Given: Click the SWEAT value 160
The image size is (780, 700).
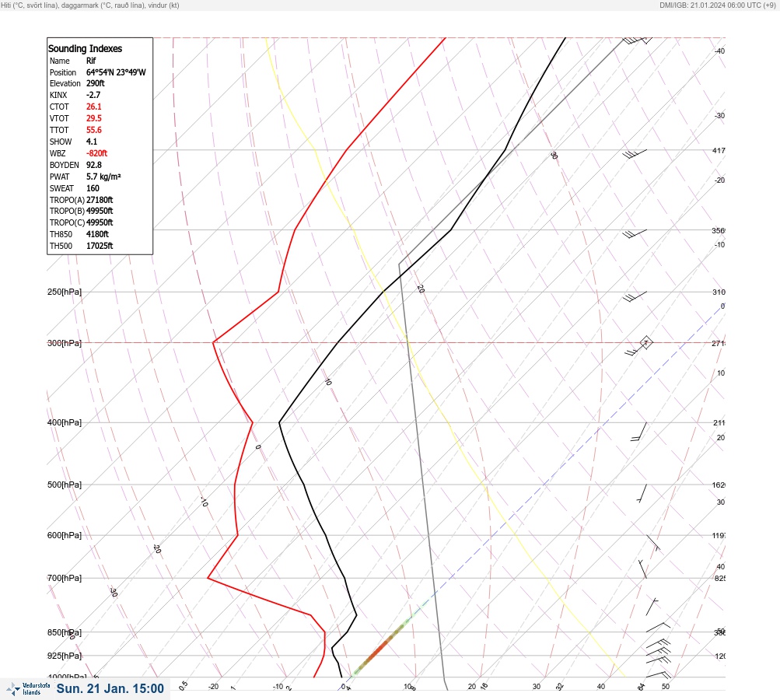Looking at the screenshot, I should coord(93,188).
